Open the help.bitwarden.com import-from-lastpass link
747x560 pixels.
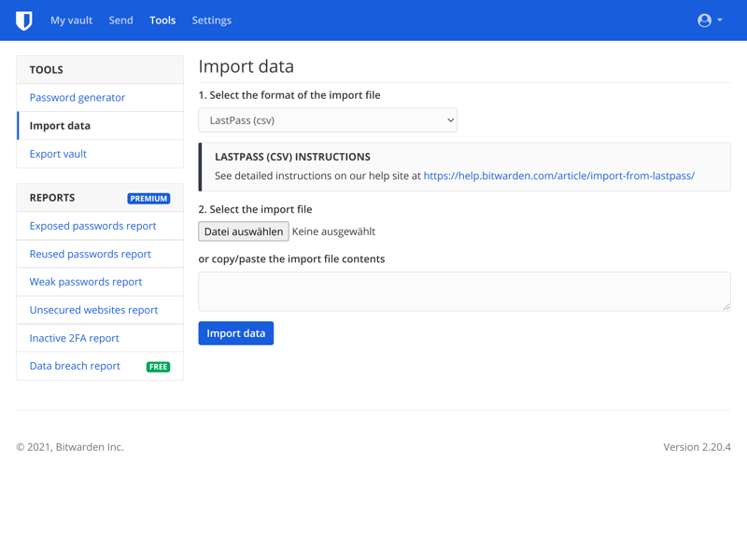pos(558,175)
